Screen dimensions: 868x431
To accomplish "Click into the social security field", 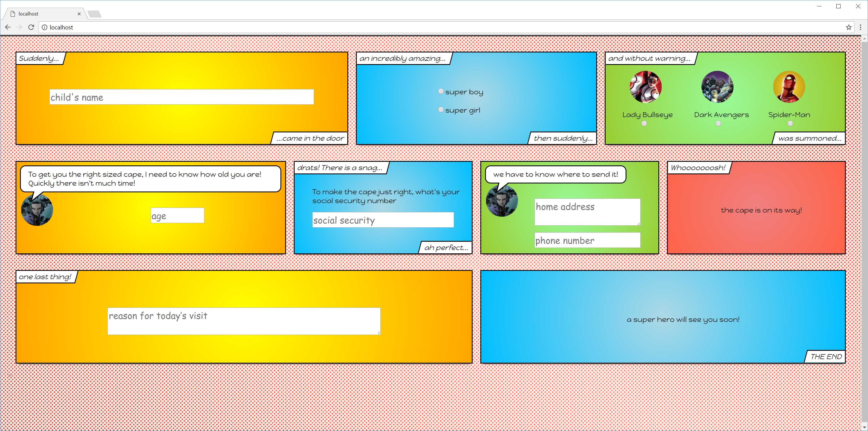I will click(383, 220).
